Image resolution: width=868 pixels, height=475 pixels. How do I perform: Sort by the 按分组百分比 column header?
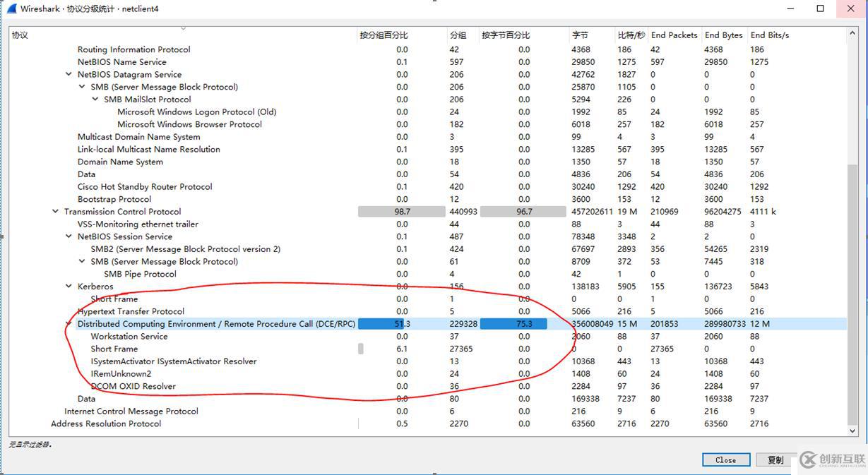point(402,35)
